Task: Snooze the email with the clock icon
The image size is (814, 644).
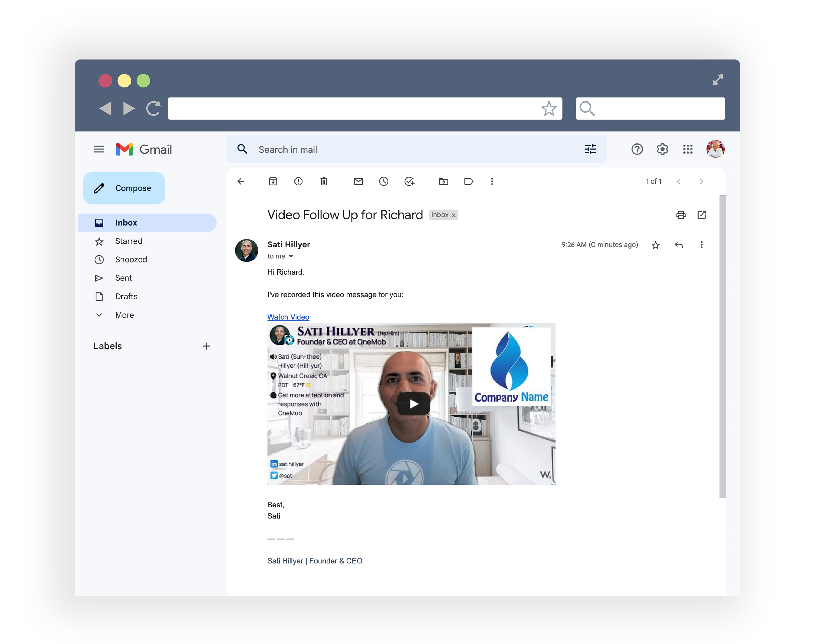Action: [x=383, y=181]
